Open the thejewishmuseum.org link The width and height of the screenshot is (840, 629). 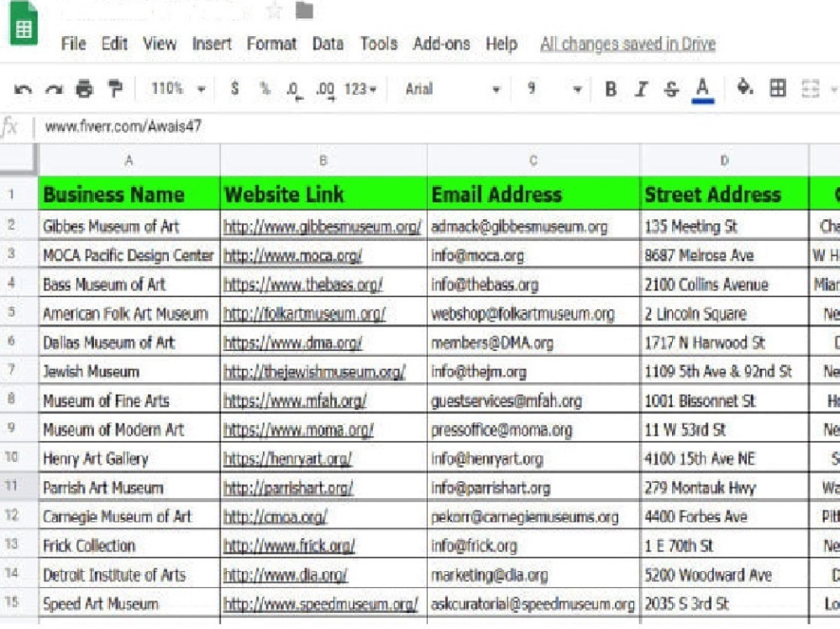click(314, 371)
